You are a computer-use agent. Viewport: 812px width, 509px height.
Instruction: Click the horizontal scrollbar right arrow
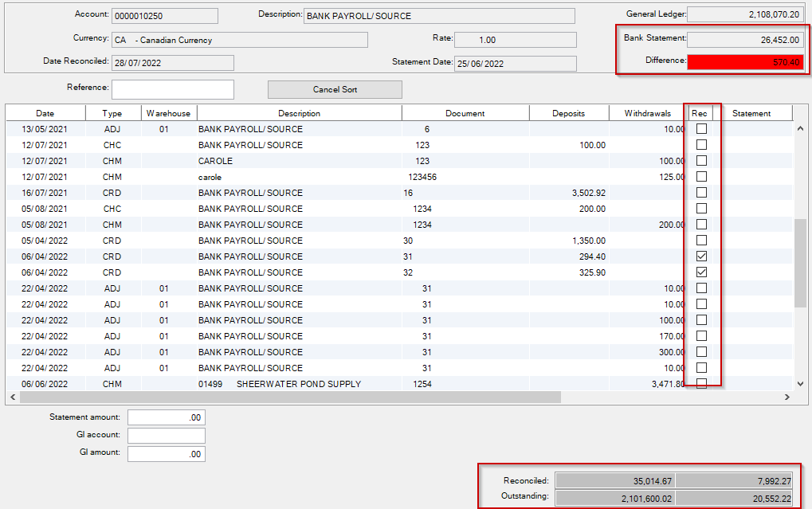tap(788, 397)
